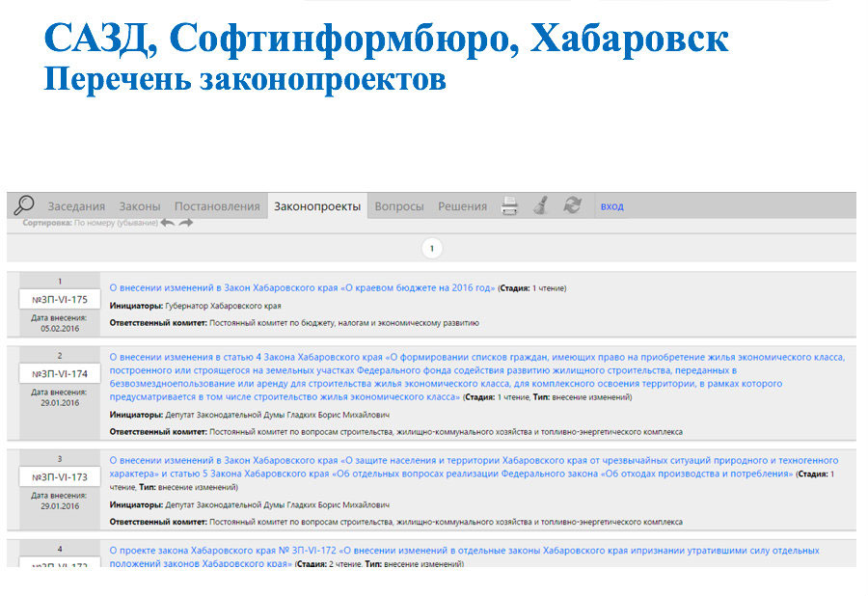Viewport: 868px width, 596px height.
Task: Click the right sort arrow icon
Action: coord(185,223)
